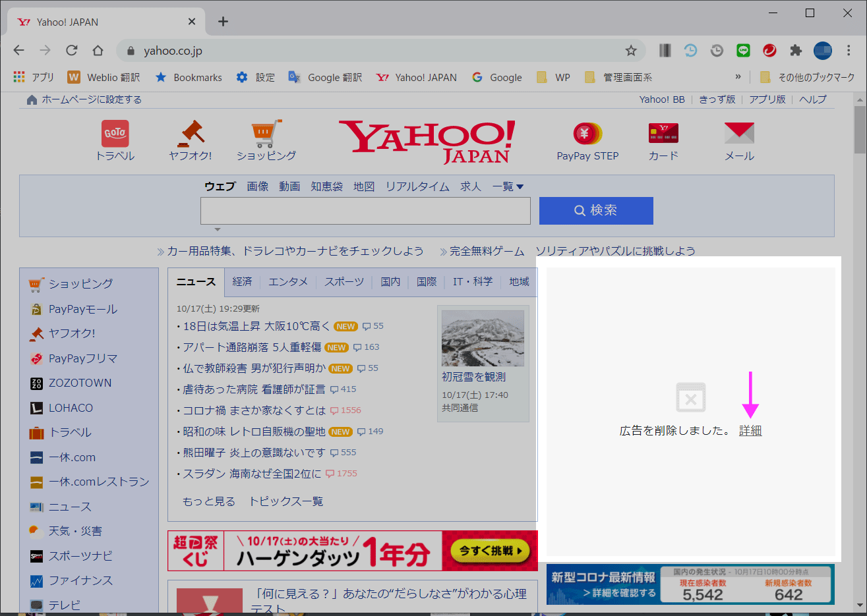
Task: Open headline about Osaka temperature rising
Action: [256, 326]
